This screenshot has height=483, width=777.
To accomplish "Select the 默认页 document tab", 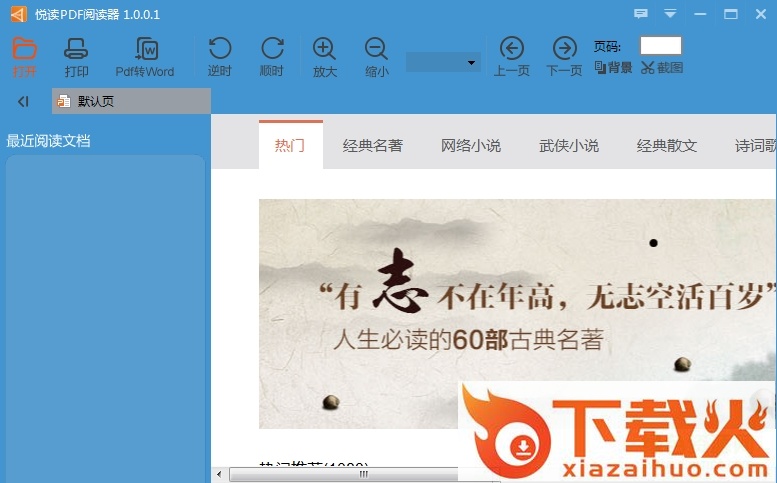I will [131, 101].
